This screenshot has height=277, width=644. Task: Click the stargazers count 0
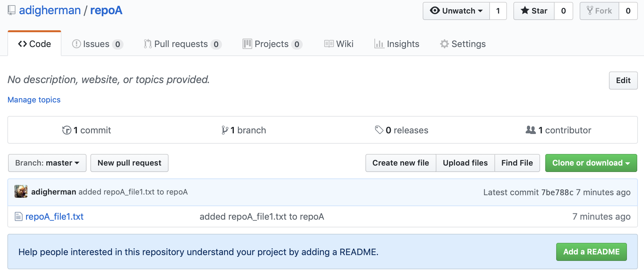pos(563,11)
